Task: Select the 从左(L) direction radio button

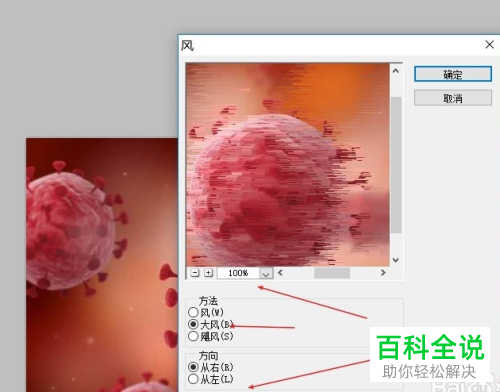Action: 193,379
